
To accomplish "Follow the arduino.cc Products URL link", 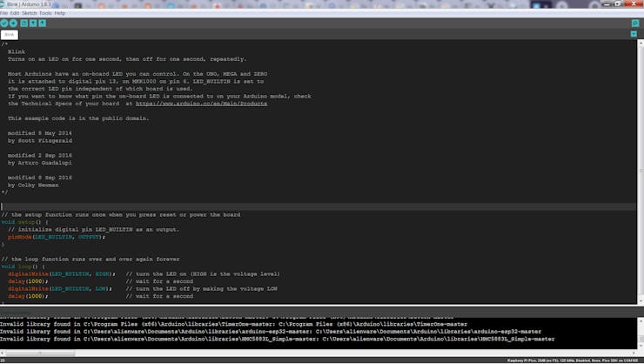I will click(x=201, y=104).
